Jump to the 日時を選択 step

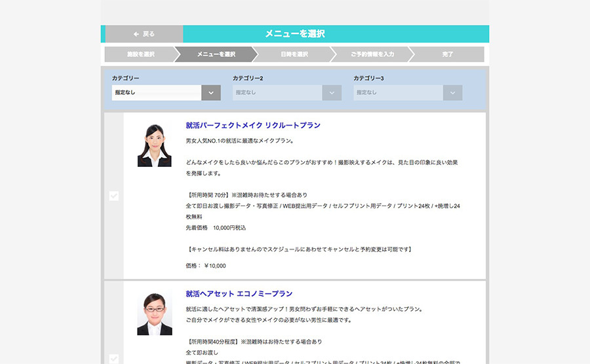coord(294,54)
